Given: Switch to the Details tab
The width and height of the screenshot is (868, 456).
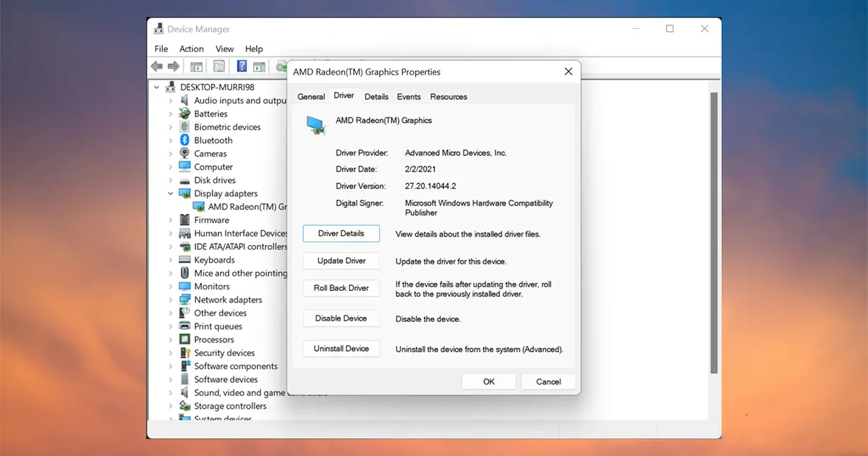Looking at the screenshot, I should pos(376,97).
